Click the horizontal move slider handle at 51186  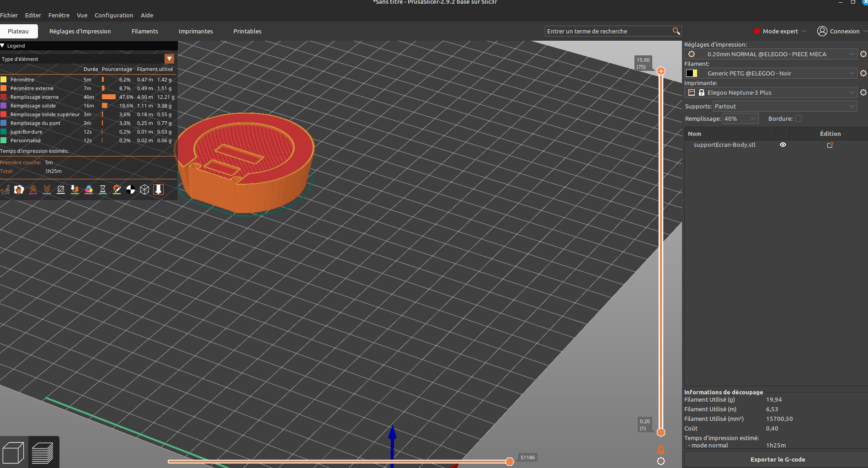(x=510, y=462)
